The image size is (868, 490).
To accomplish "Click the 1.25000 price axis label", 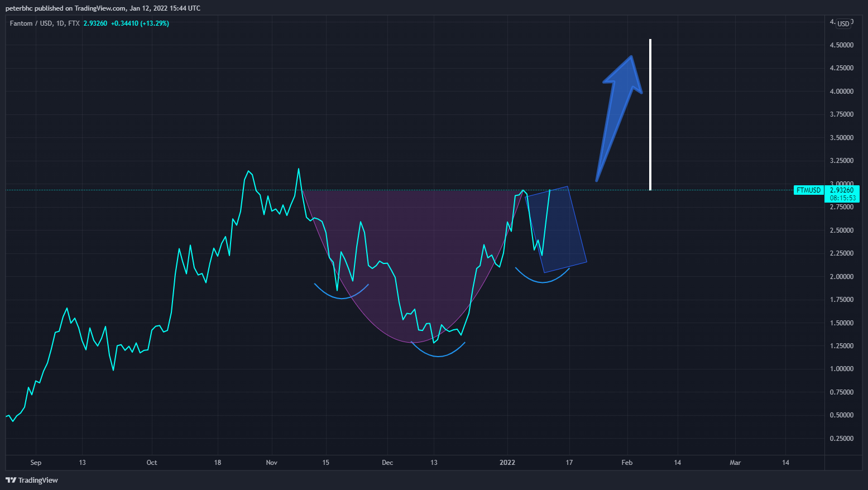I will point(842,346).
